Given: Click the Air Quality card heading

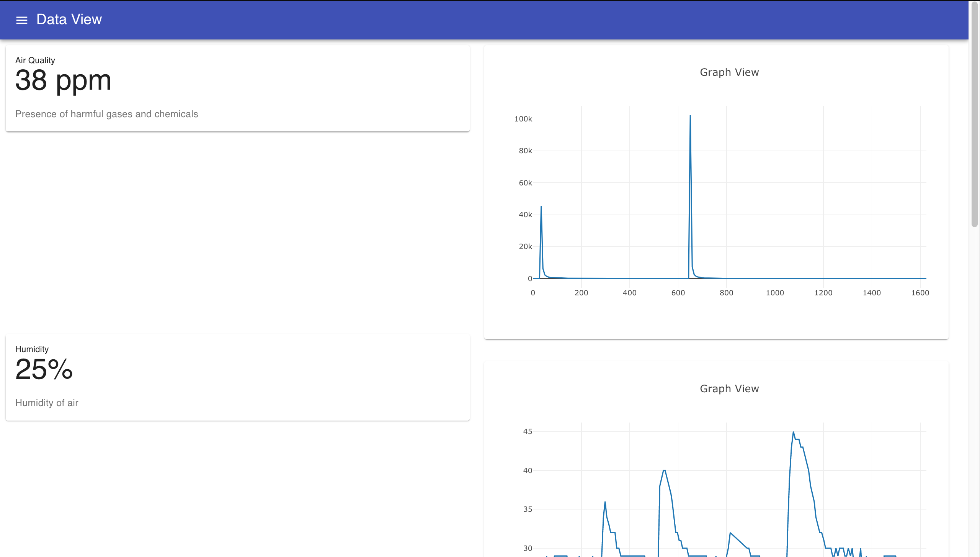Looking at the screenshot, I should [35, 60].
